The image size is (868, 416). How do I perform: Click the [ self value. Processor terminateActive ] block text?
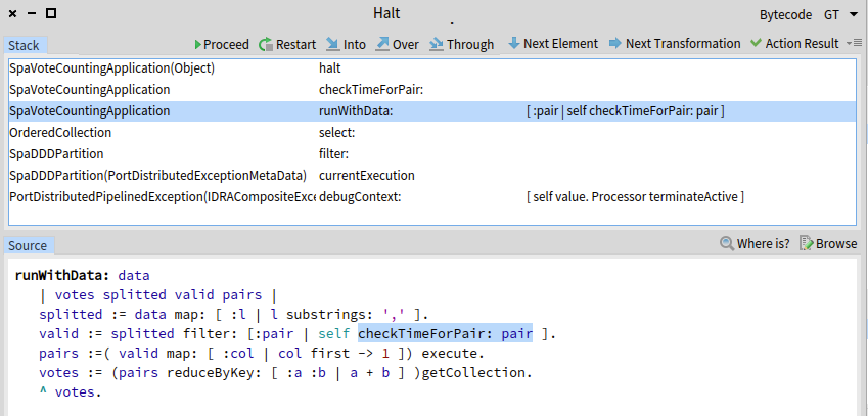click(635, 197)
